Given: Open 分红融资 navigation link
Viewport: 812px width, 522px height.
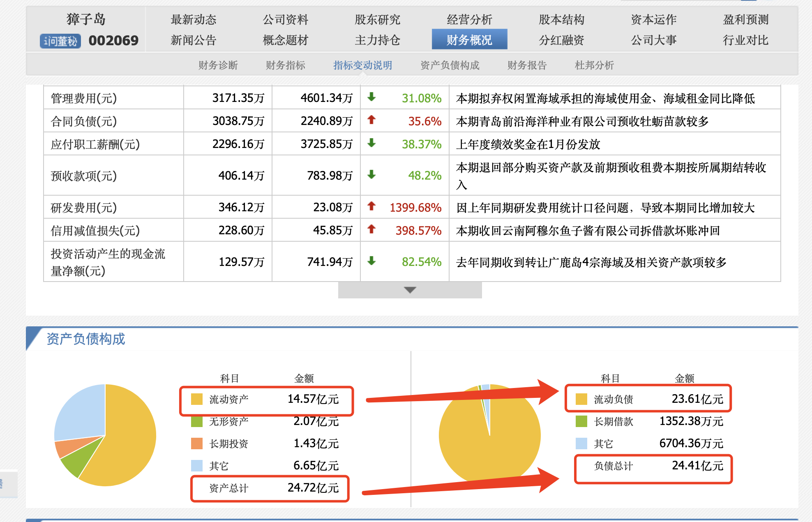Looking at the screenshot, I should (561, 40).
